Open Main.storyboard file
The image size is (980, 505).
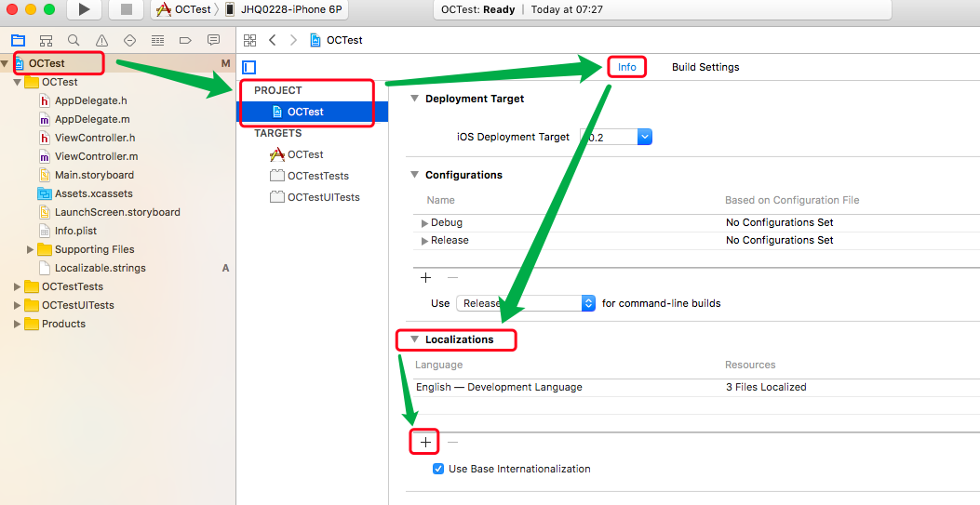(x=94, y=175)
